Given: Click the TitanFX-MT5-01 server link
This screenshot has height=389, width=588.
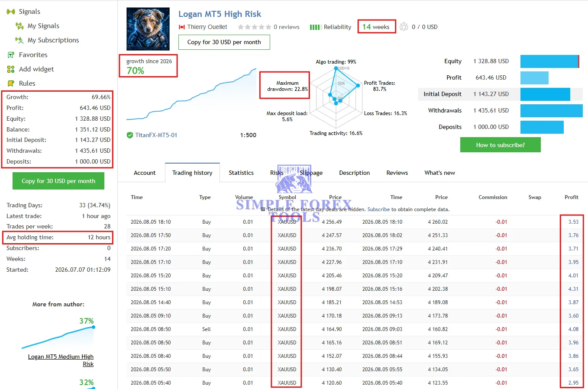Looking at the screenshot, I should coord(156,135).
